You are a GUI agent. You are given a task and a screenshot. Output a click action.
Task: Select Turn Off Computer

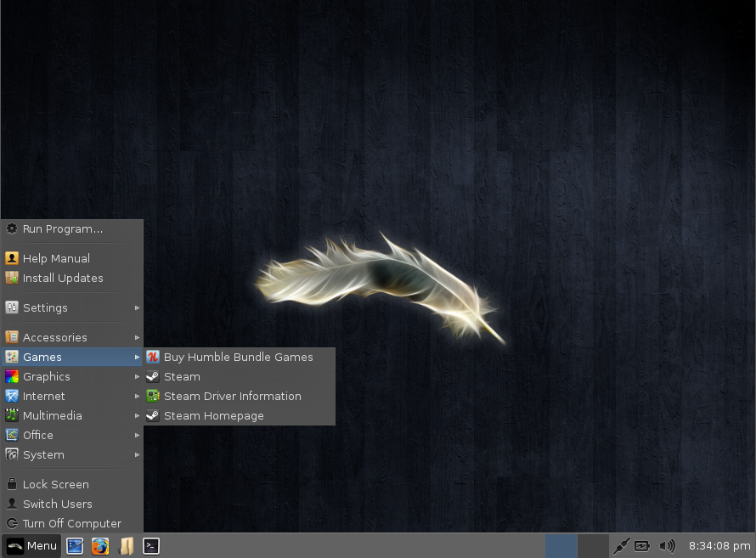[x=72, y=523]
